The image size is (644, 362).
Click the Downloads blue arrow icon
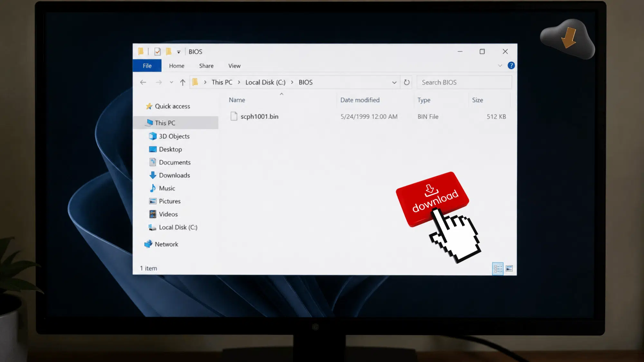pos(153,175)
